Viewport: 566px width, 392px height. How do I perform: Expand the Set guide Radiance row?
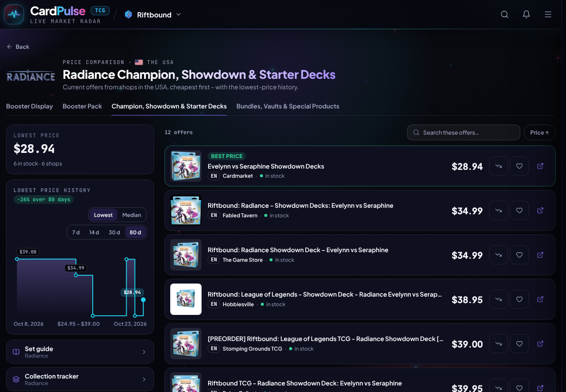(x=80, y=351)
